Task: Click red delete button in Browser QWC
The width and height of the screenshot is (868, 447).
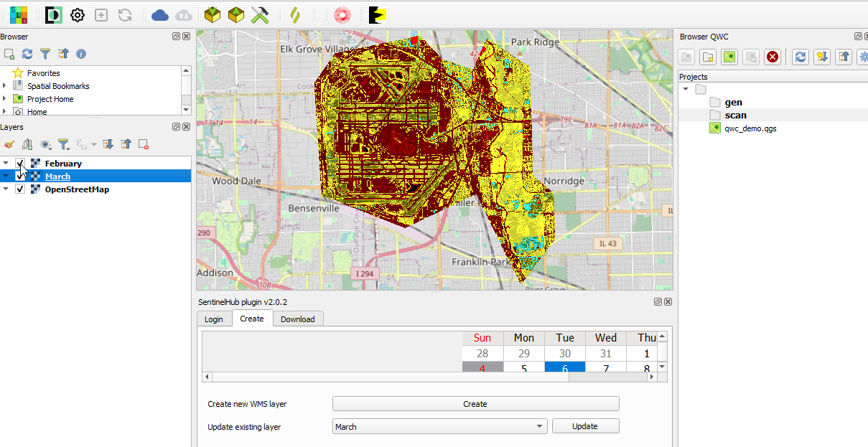Action: point(773,57)
